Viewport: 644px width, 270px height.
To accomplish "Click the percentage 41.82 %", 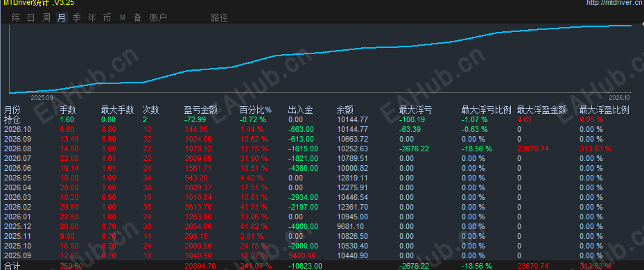I will [254, 226].
